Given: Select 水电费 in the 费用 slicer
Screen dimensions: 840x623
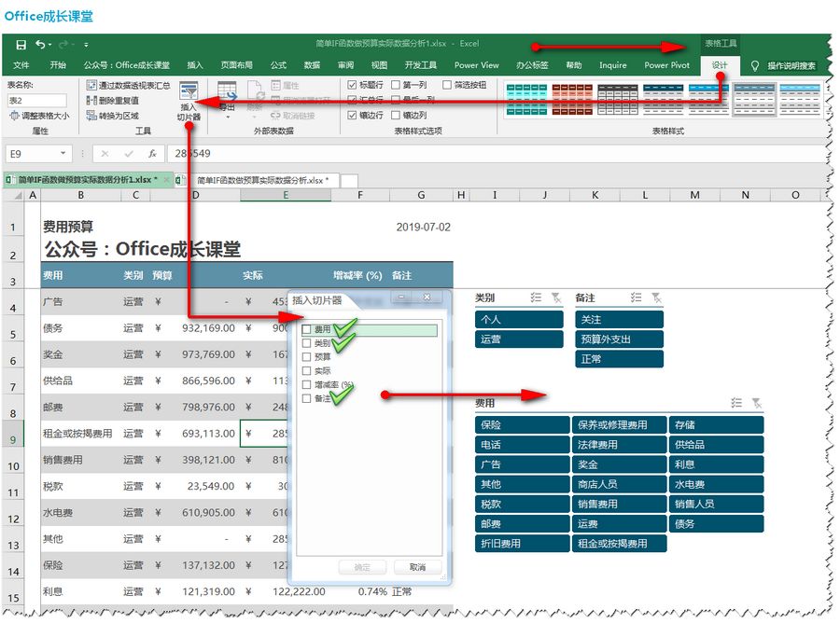Looking at the screenshot, I should [x=716, y=484].
